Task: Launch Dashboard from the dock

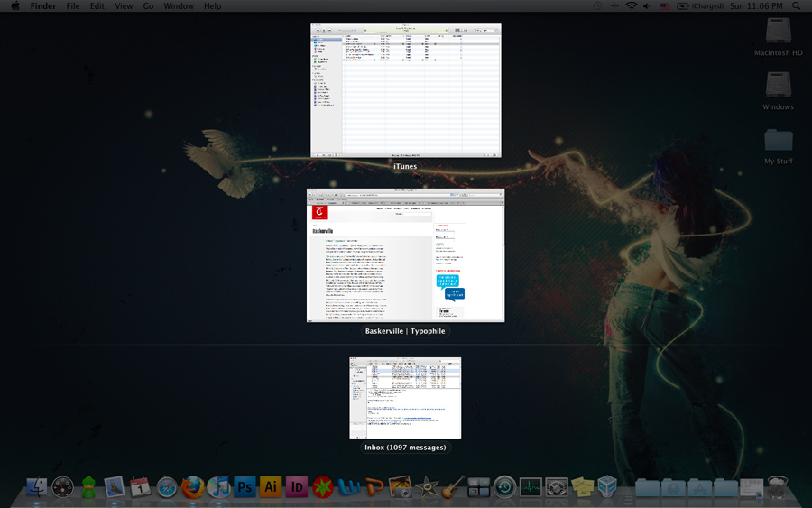Action: [x=62, y=487]
